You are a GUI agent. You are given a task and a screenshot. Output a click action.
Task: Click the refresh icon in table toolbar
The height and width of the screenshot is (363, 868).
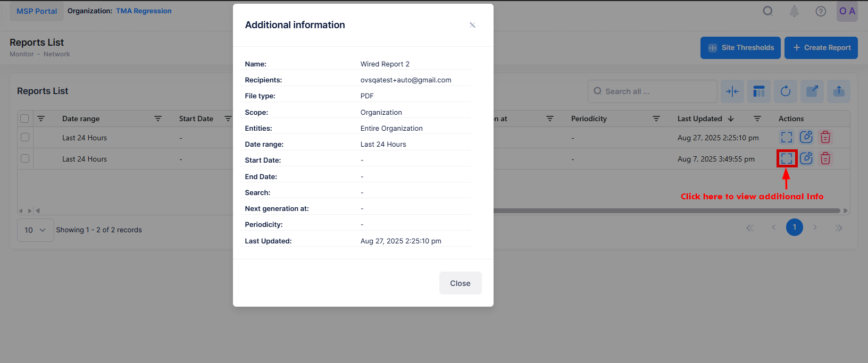(x=785, y=91)
